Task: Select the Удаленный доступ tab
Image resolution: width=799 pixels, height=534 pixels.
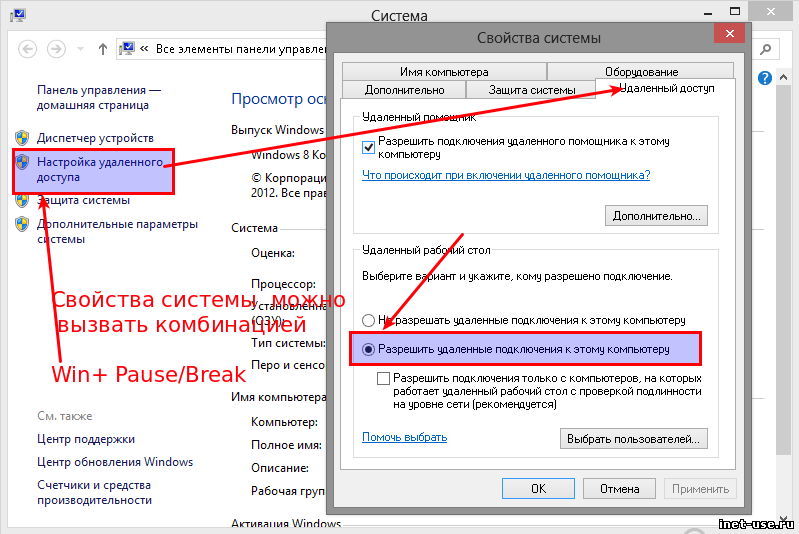Action: [665, 88]
